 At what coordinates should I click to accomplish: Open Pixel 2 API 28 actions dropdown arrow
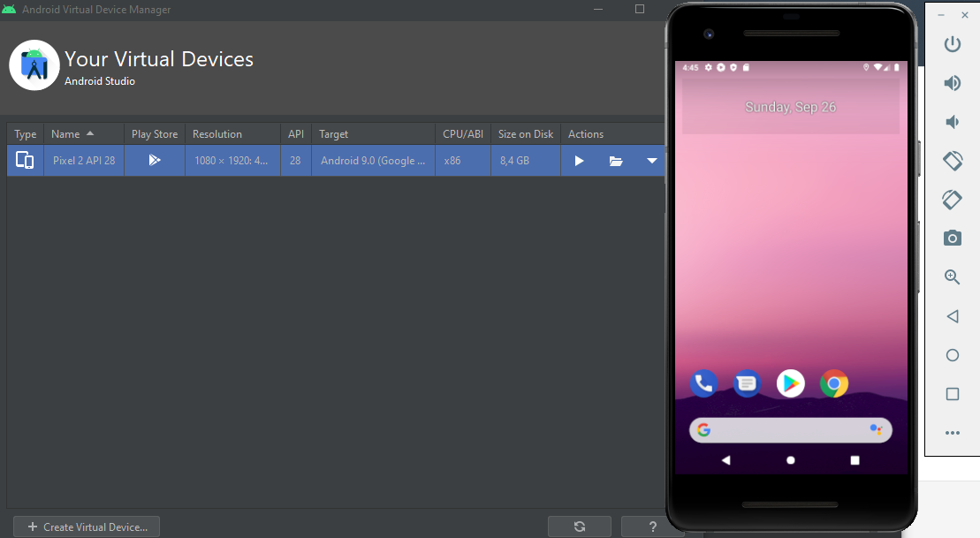click(652, 161)
